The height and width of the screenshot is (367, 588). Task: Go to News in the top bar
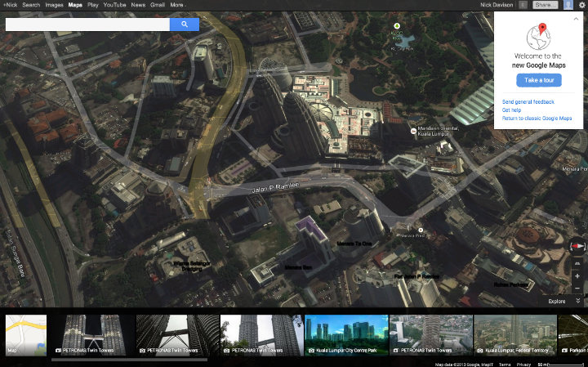coord(138,5)
